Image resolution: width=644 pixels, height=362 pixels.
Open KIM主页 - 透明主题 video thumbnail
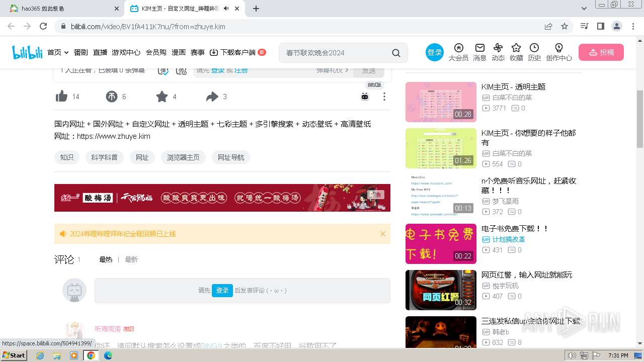tap(441, 102)
